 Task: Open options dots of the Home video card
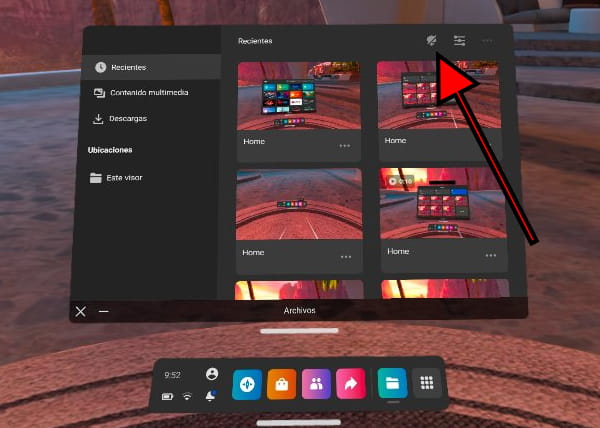pos(491,255)
